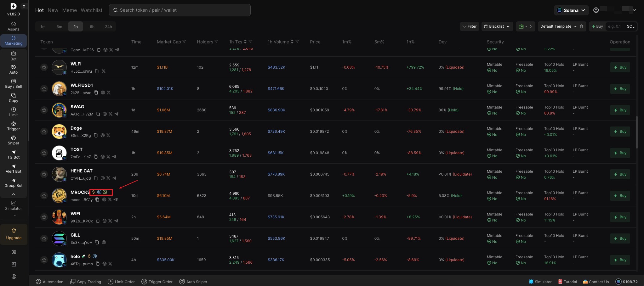Image resolution: width=644 pixels, height=286 pixels.
Task: Click Buy button for GILL token
Action: [x=620, y=238]
